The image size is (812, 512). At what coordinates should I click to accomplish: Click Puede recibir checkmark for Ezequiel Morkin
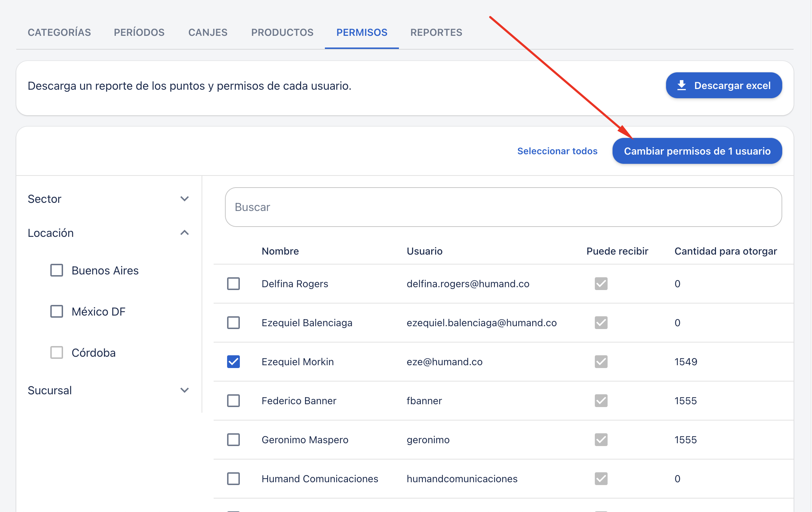601,362
